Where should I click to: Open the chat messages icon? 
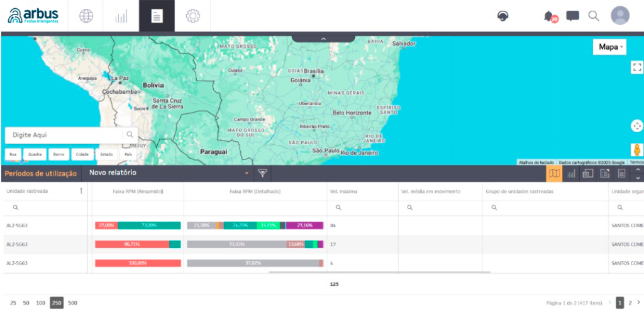point(572,16)
